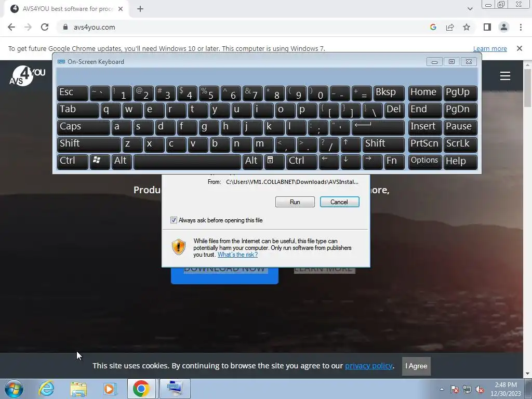
Task: Open the tab search chevron
Action: [x=470, y=9]
